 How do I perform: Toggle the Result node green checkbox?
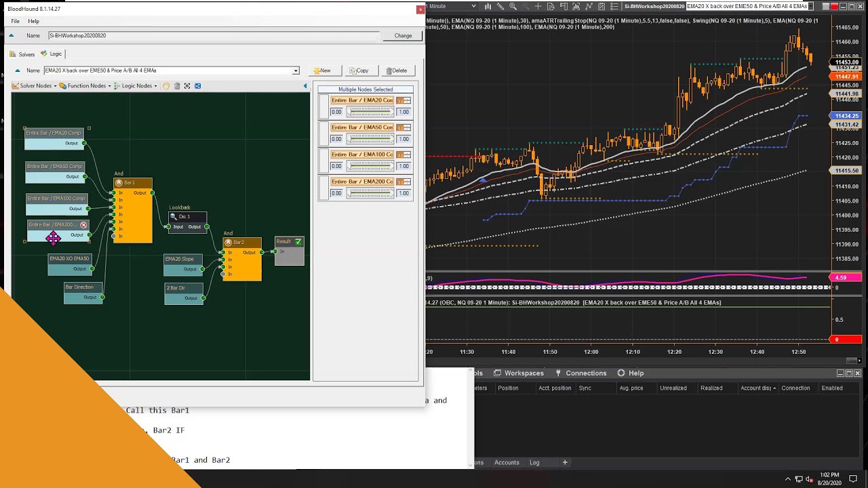298,241
